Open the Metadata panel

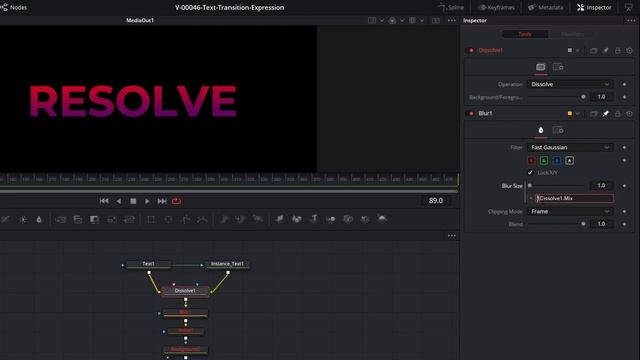(545, 7)
